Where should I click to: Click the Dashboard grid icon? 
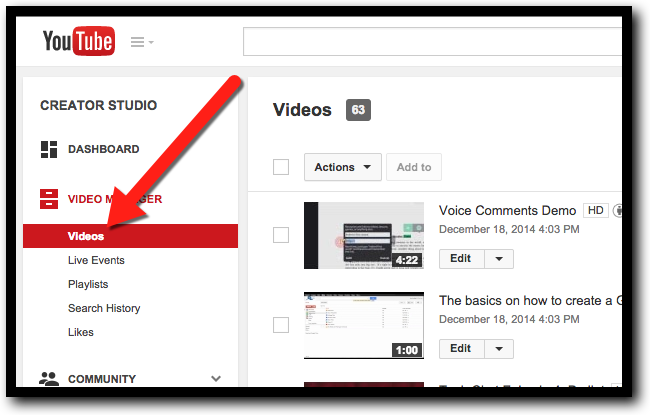49,149
